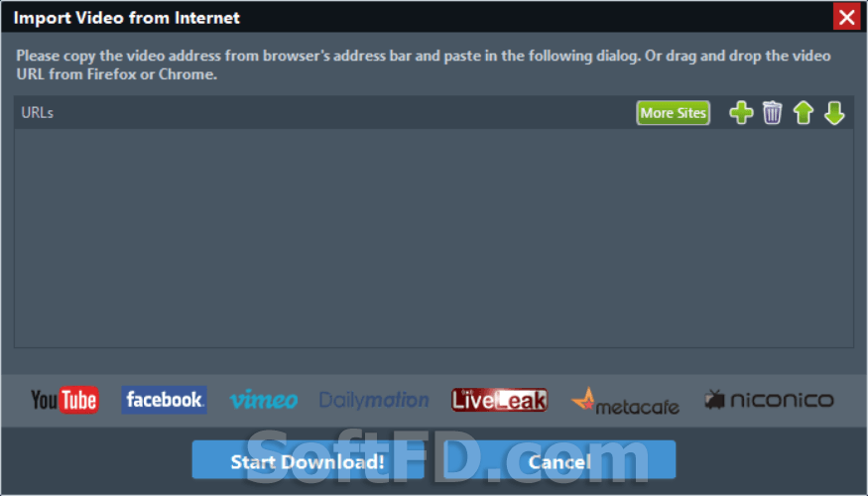868x496 pixels.
Task: Choose the metacafe logo
Action: tap(625, 402)
